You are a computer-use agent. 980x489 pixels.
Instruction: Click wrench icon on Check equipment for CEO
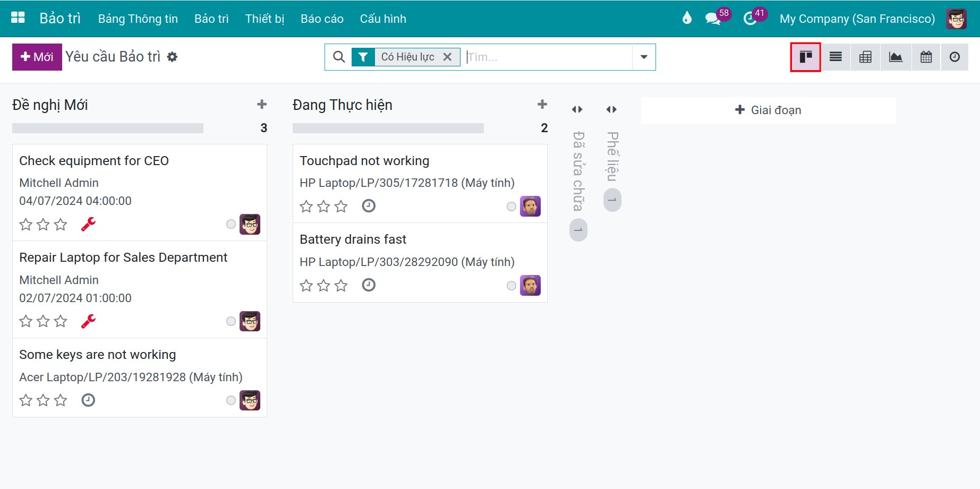point(88,224)
